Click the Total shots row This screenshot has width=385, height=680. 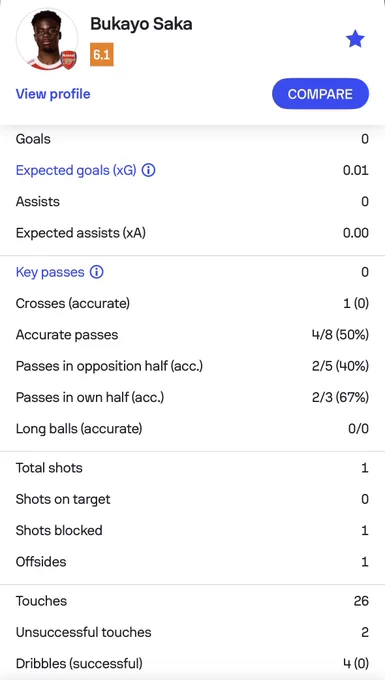click(x=192, y=468)
